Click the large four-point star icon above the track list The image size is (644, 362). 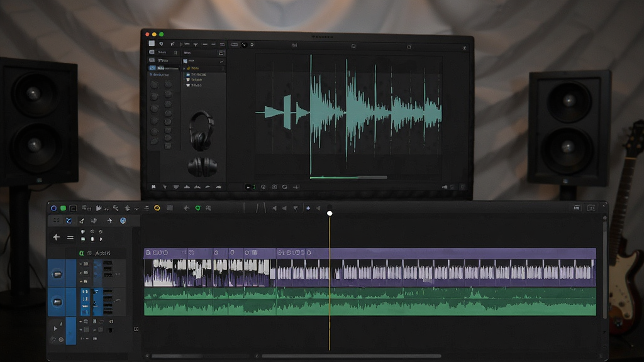[56, 237]
